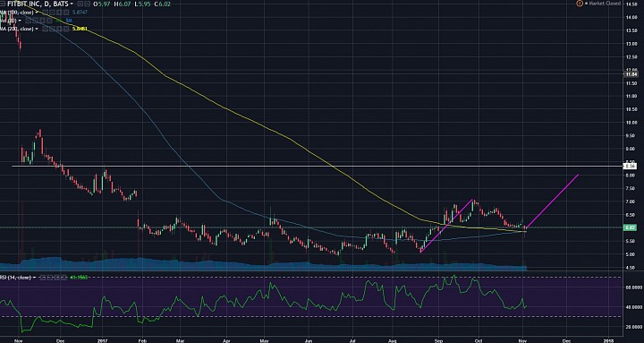
Task: Click the green RSI value readout
Action: pos(79,278)
